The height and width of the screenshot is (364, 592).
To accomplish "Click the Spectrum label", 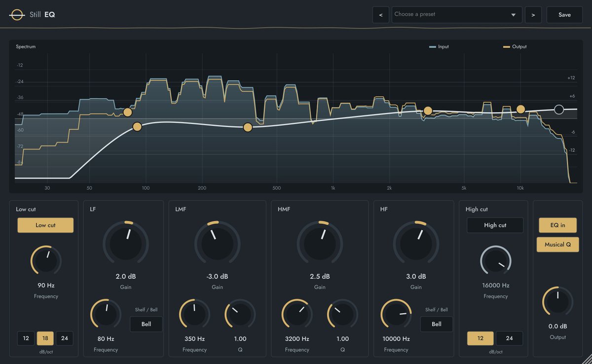I will click(26, 47).
